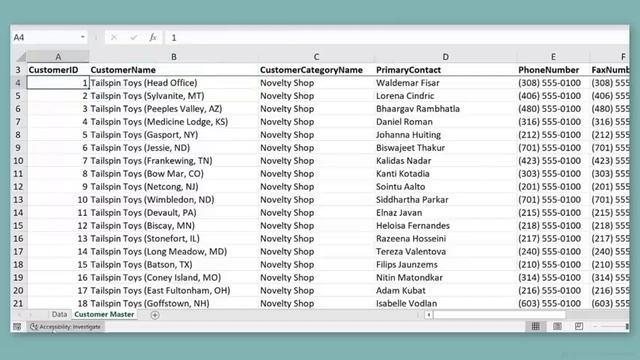Switch to Page Layout view
The width and height of the screenshot is (640, 360).
click(557, 326)
